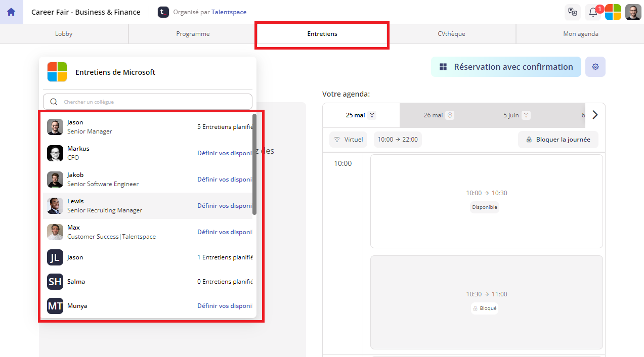Viewport: 644px width, 357px height.
Task: Define availability for Munya
Action: click(225, 306)
